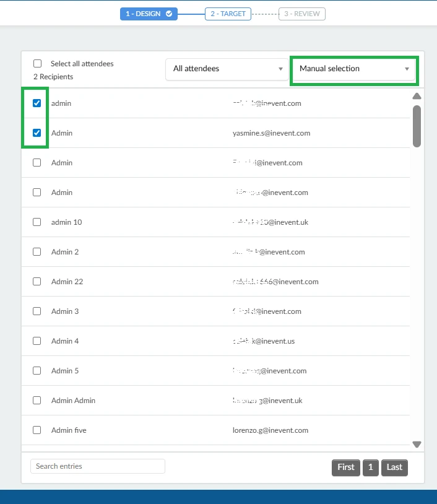Check the Admin 3 attendee checkbox
Viewport: 437px width, 504px height.
(37, 311)
